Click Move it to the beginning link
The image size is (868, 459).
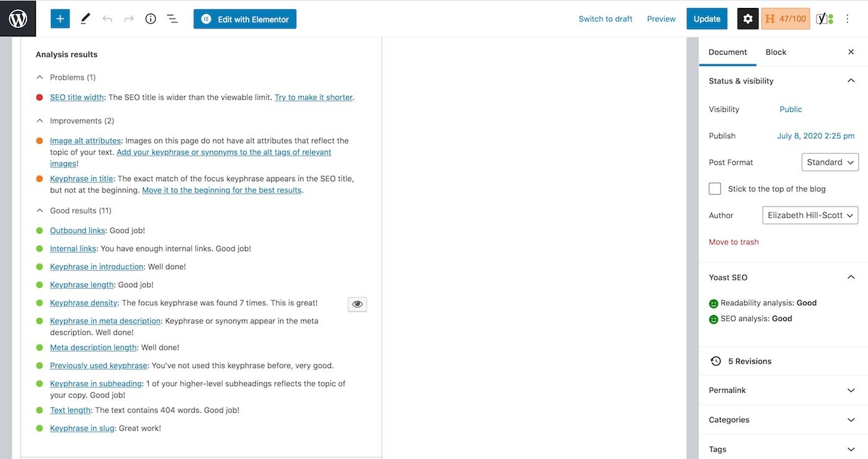(x=222, y=190)
